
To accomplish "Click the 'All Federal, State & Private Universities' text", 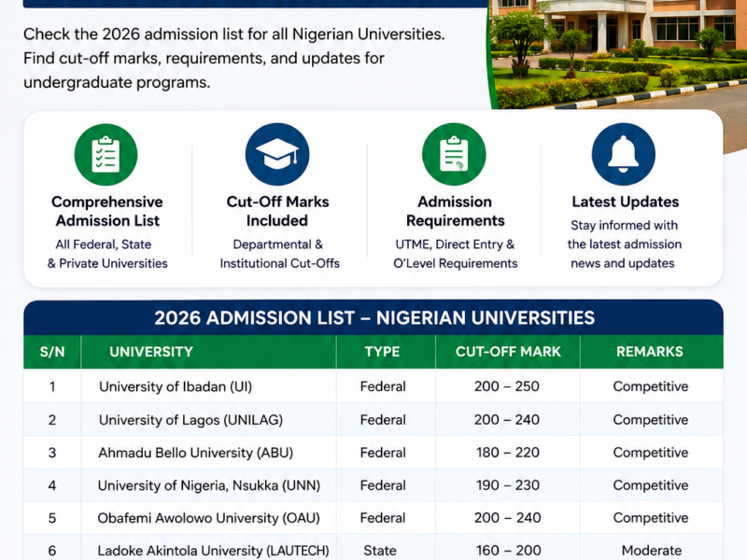I will coord(107,254).
